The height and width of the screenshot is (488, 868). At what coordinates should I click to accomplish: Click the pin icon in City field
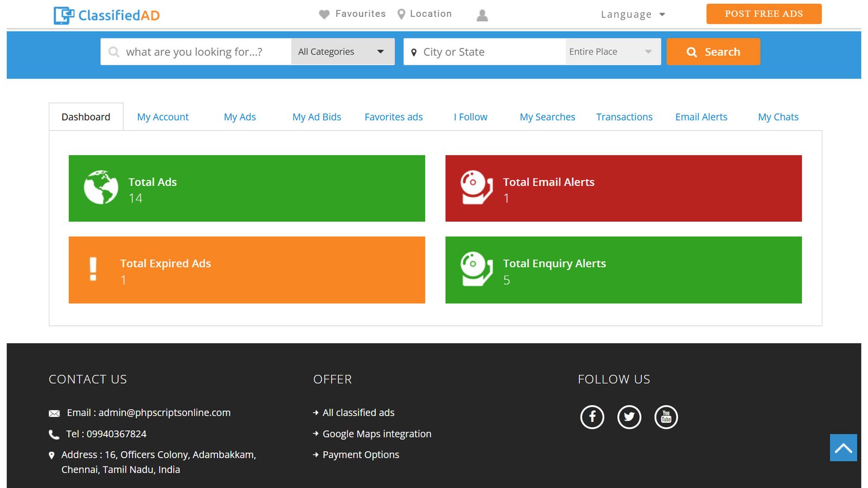(414, 53)
